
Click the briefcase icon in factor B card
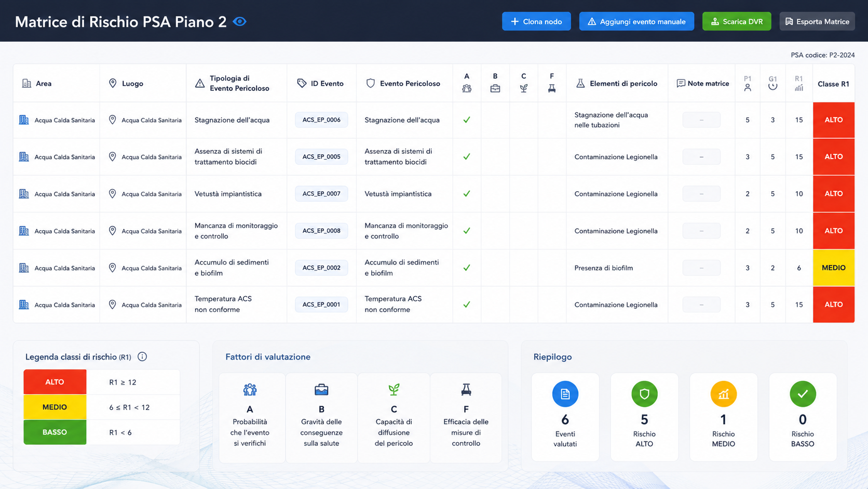(x=321, y=389)
